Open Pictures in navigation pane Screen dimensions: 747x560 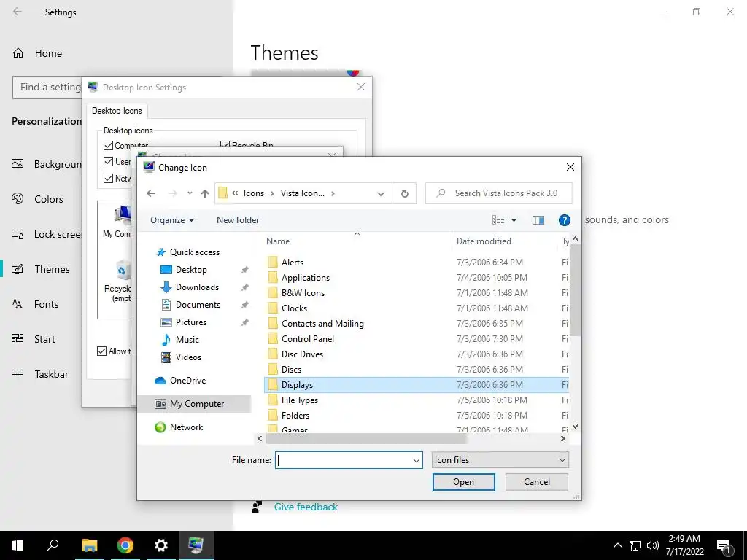[190, 322]
